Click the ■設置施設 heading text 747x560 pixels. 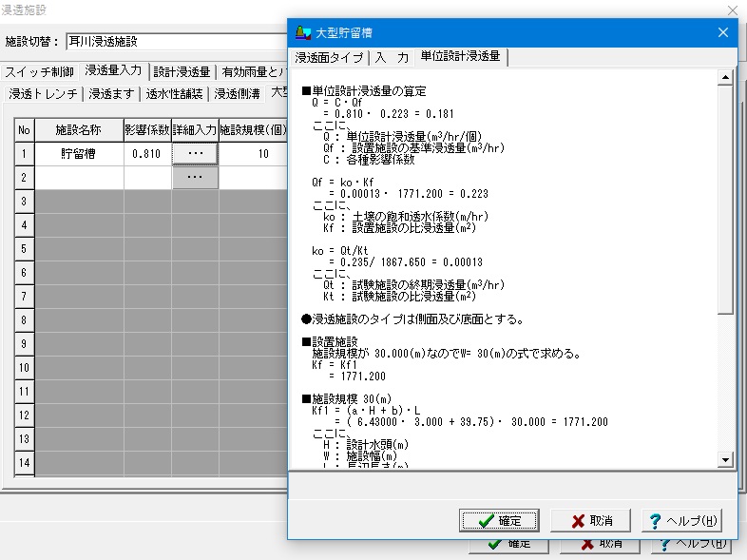tap(330, 341)
